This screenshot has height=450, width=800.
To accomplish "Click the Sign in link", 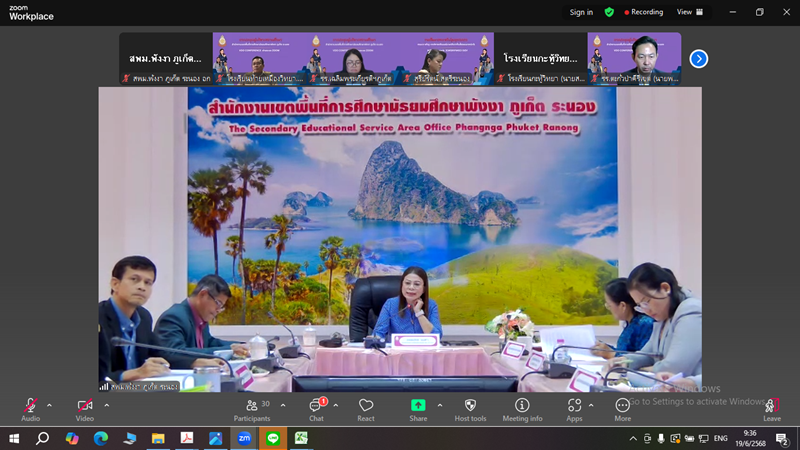I will tap(581, 12).
